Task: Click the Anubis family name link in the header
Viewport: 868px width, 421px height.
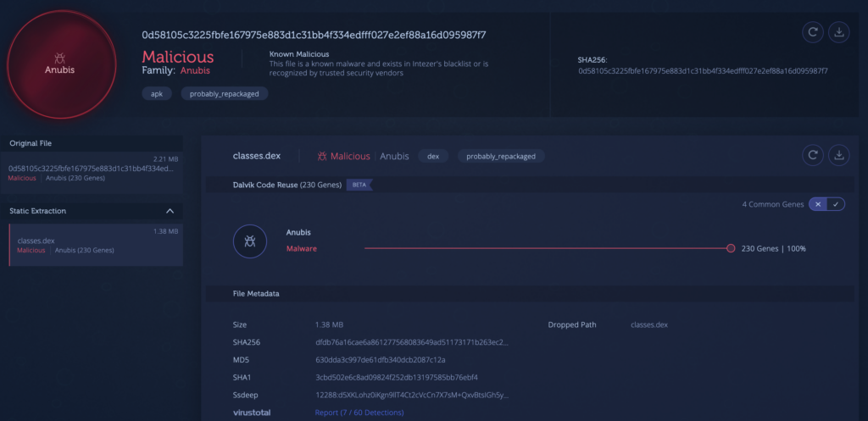Action: (x=195, y=71)
